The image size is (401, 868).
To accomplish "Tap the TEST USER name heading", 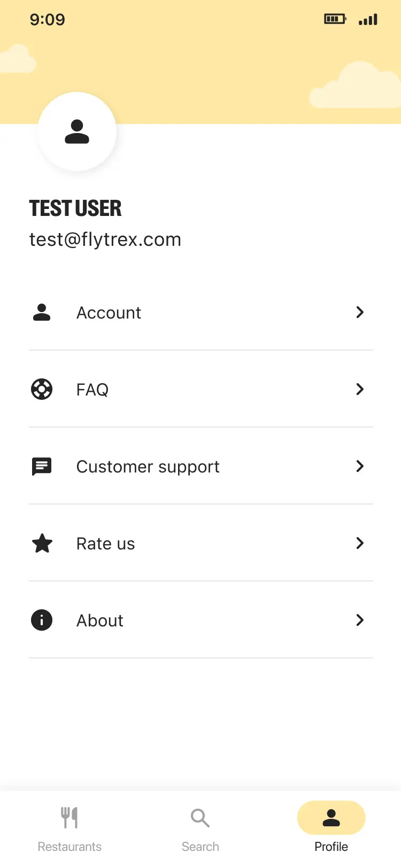I will pos(75,208).
